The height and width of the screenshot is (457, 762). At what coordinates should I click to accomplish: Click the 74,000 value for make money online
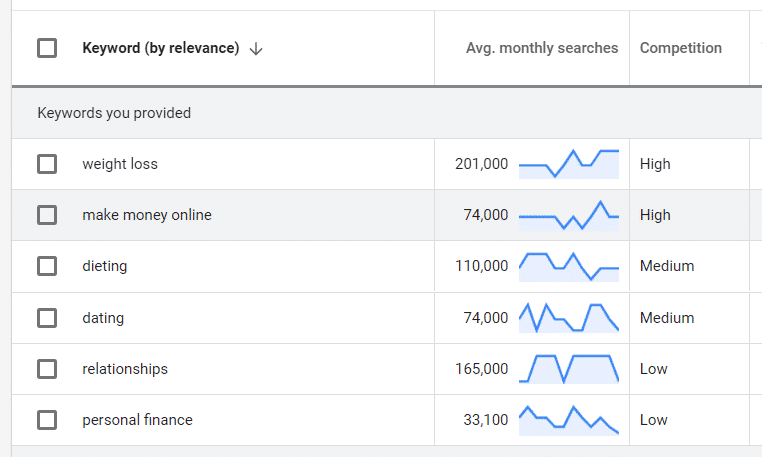485,215
